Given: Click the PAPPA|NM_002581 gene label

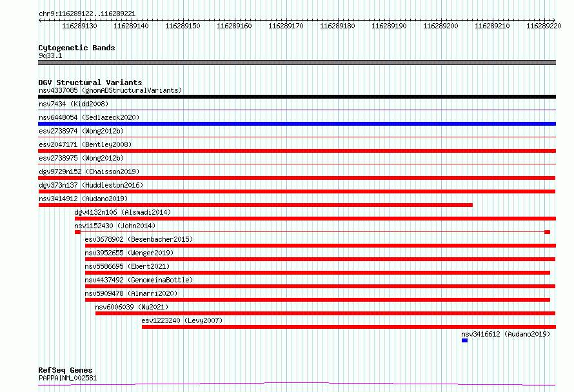Looking at the screenshot, I should click(68, 378).
